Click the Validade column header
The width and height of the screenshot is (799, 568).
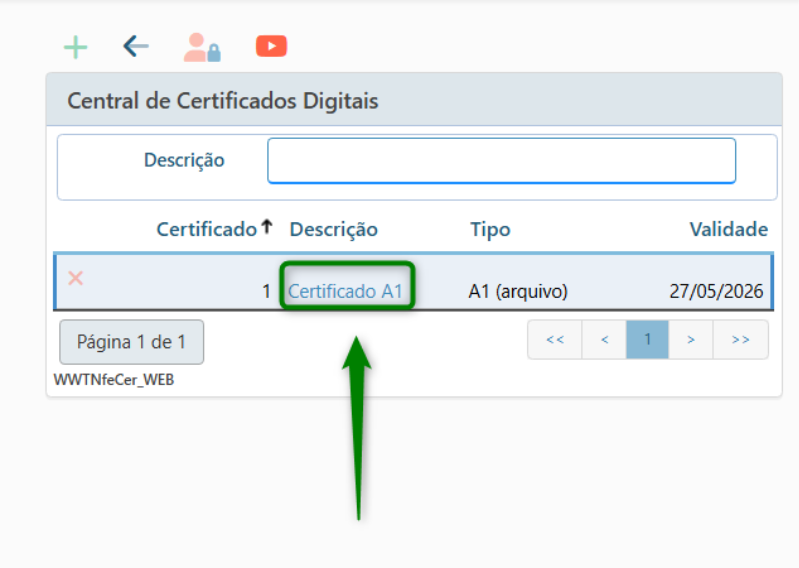[728, 229]
